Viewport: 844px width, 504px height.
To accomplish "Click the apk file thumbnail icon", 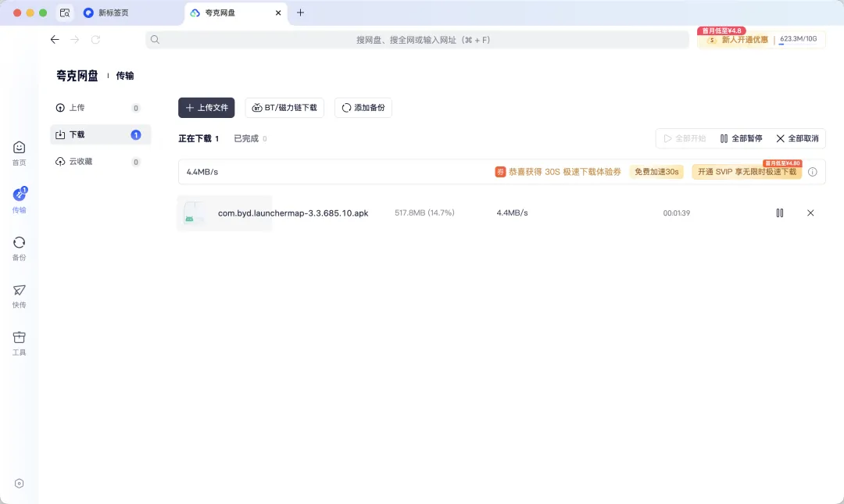I will (x=193, y=213).
